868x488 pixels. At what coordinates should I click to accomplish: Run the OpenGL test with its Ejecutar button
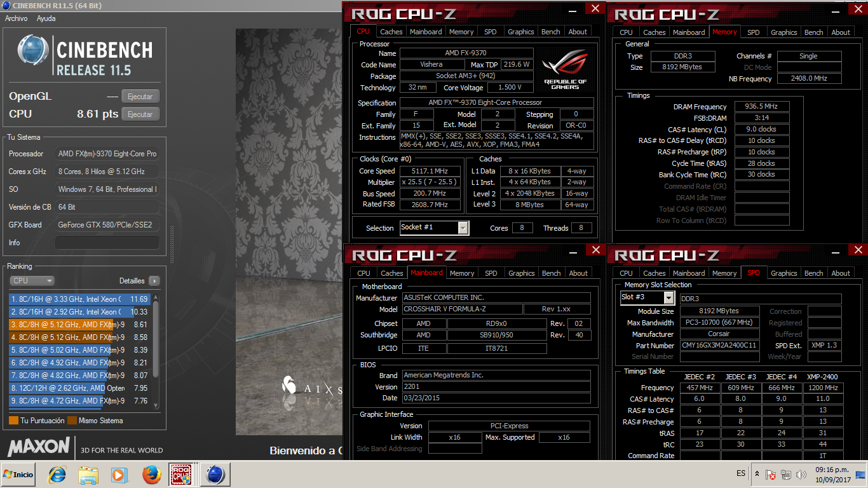click(140, 97)
